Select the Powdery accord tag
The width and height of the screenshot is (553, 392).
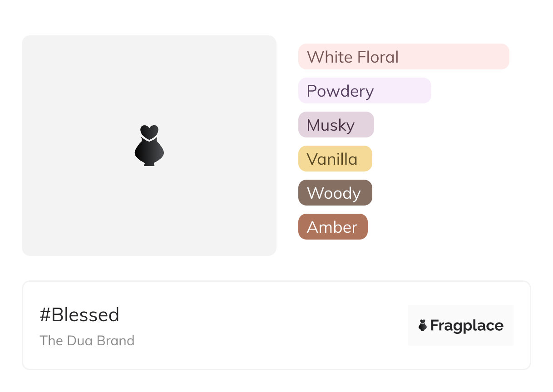(364, 91)
